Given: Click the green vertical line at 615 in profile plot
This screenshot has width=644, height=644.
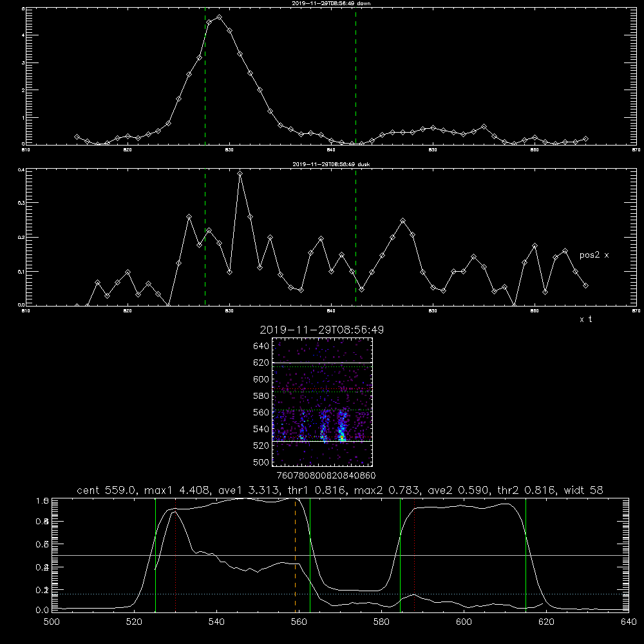Looking at the screenshot, I should coord(526,554).
